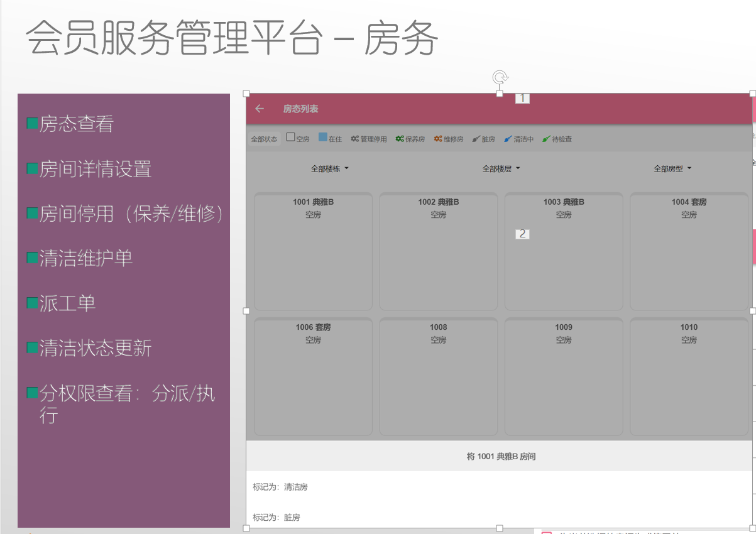The image size is (756, 534).
Task: Toggle the 空房 empty square checkbox
Action: pyautogui.click(x=290, y=138)
